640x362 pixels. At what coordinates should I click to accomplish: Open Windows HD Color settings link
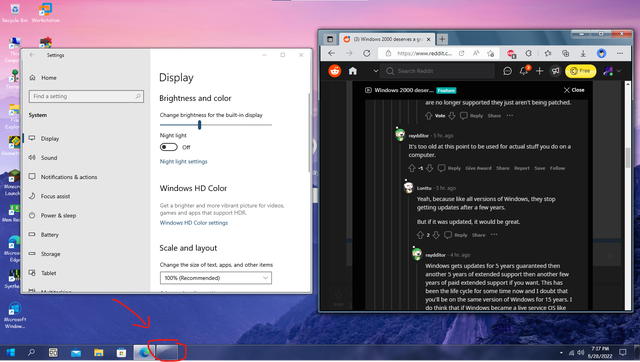click(193, 223)
